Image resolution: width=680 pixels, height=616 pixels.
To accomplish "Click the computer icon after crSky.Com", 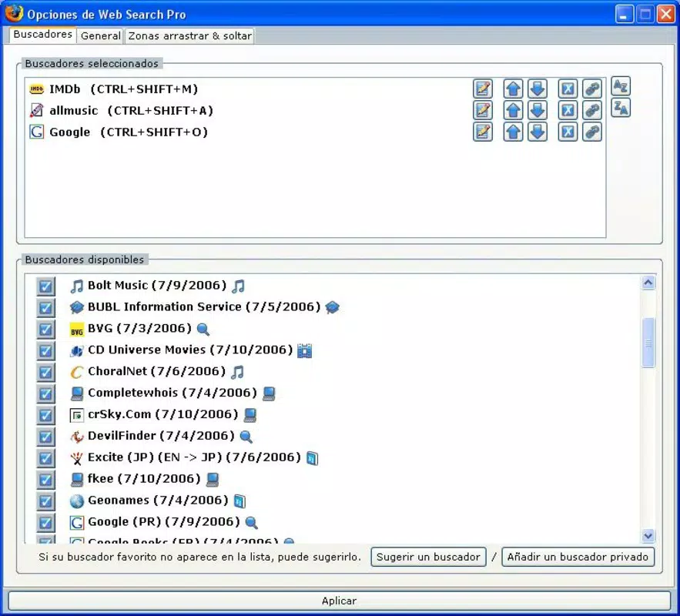I will click(x=250, y=415).
